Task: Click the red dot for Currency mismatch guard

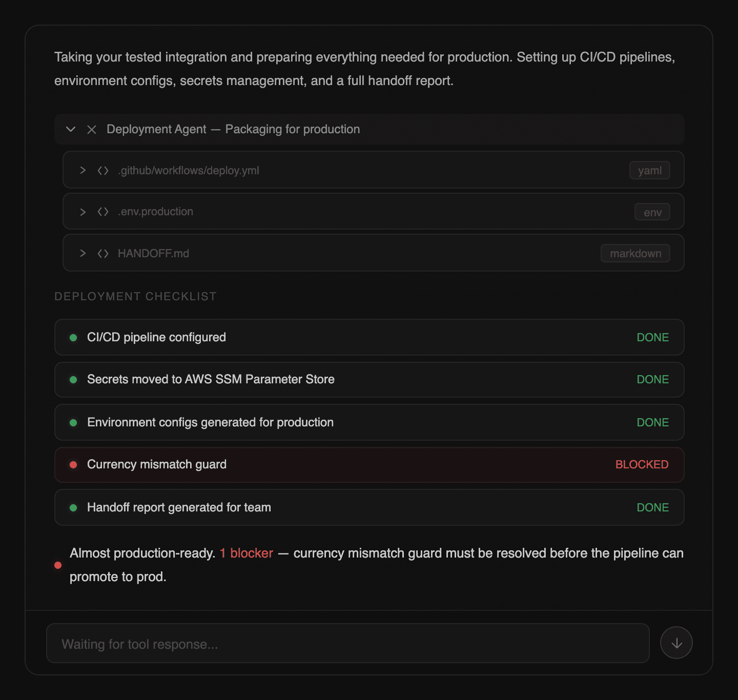Action: pyautogui.click(x=73, y=465)
